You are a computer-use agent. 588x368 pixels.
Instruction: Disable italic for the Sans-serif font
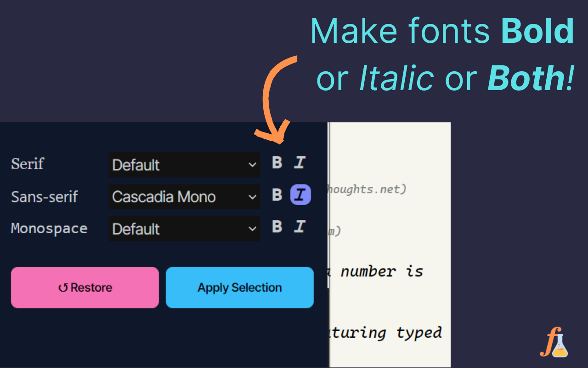[x=300, y=195]
